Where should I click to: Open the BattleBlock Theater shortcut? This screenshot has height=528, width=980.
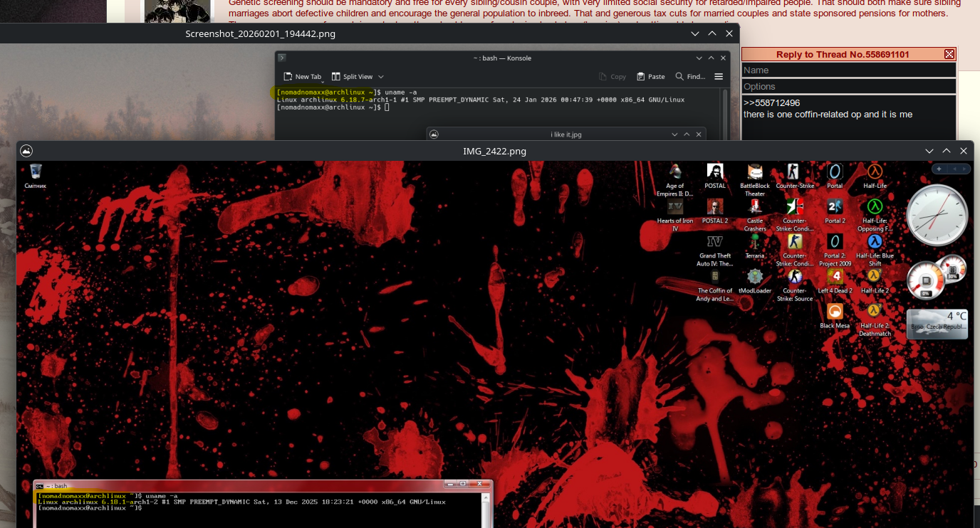click(755, 180)
